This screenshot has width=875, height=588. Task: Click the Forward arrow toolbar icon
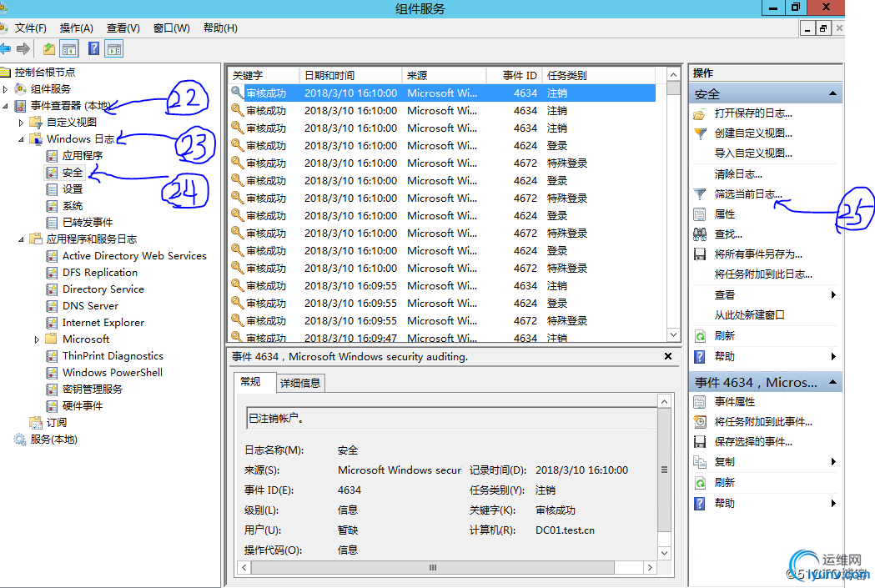(x=23, y=49)
